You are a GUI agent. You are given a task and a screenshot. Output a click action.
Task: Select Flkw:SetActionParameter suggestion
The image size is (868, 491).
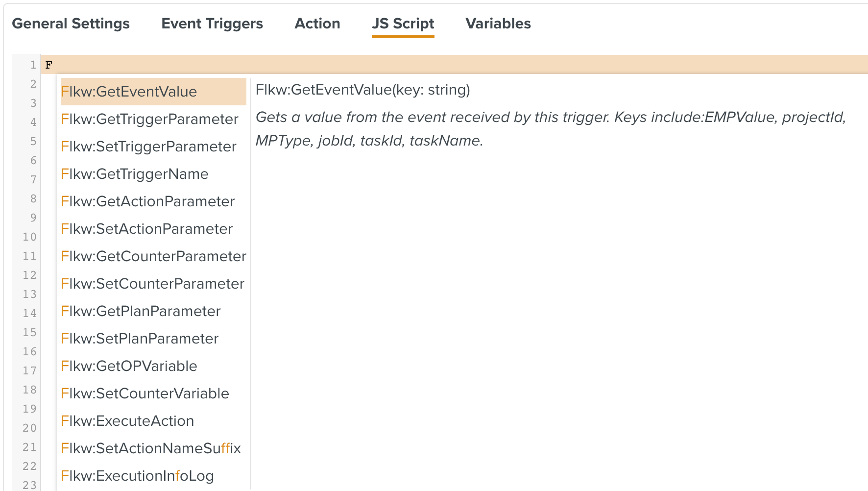(146, 228)
